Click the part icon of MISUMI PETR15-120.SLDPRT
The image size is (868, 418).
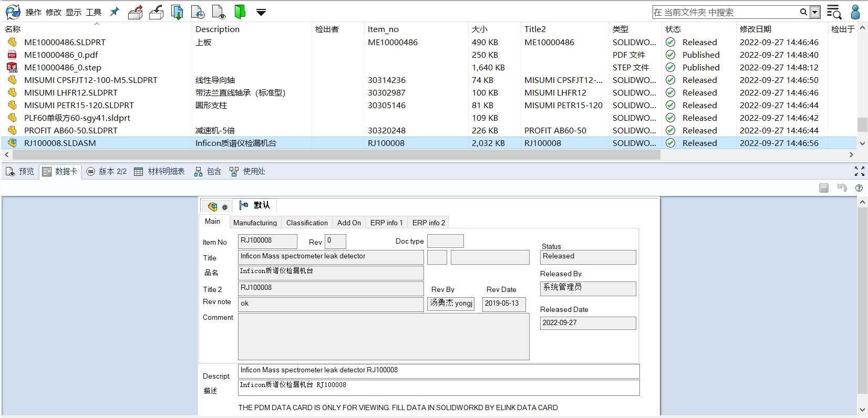12,106
